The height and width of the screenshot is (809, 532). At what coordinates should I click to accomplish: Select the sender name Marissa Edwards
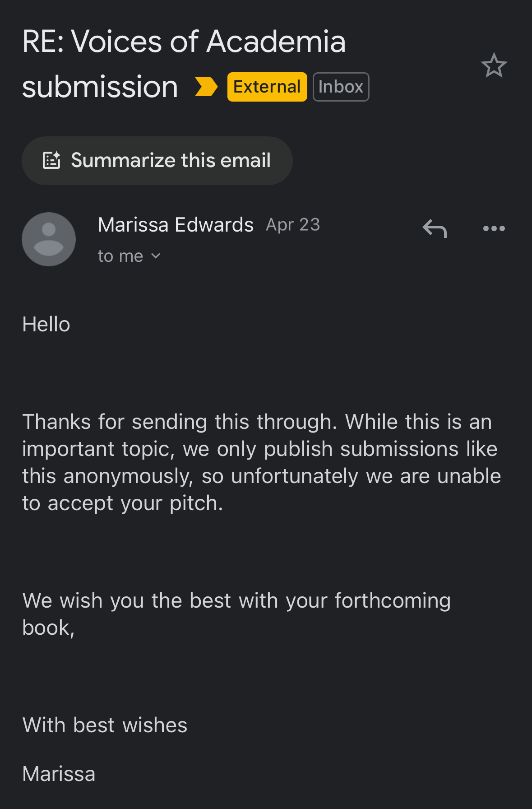tap(176, 225)
